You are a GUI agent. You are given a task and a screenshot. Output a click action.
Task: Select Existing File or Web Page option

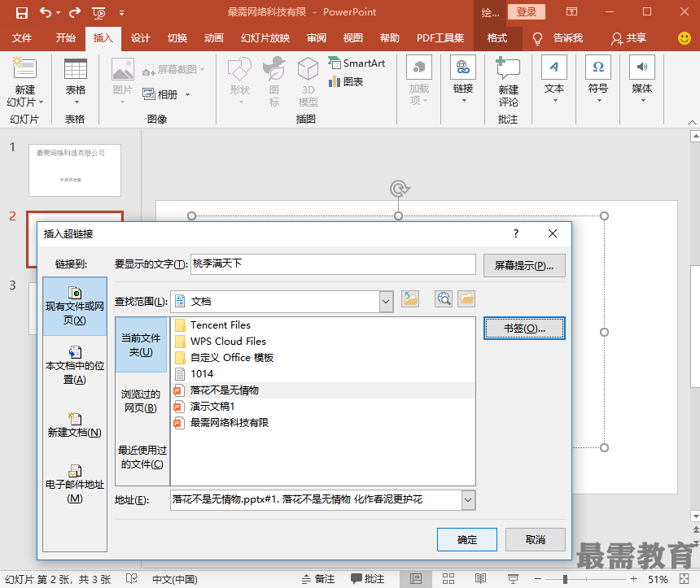[x=75, y=306]
